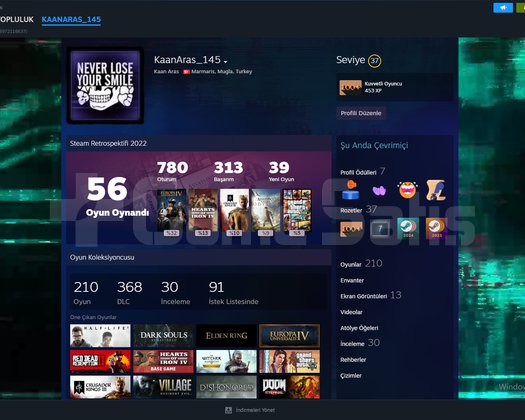Image resolution: width=525 pixels, height=420 pixels.
Task: Open the İnceleme 30 sidebar link
Action: (360, 343)
